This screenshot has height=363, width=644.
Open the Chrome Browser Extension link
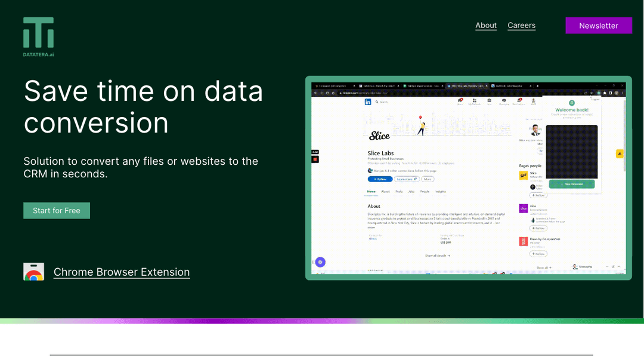pos(122,272)
